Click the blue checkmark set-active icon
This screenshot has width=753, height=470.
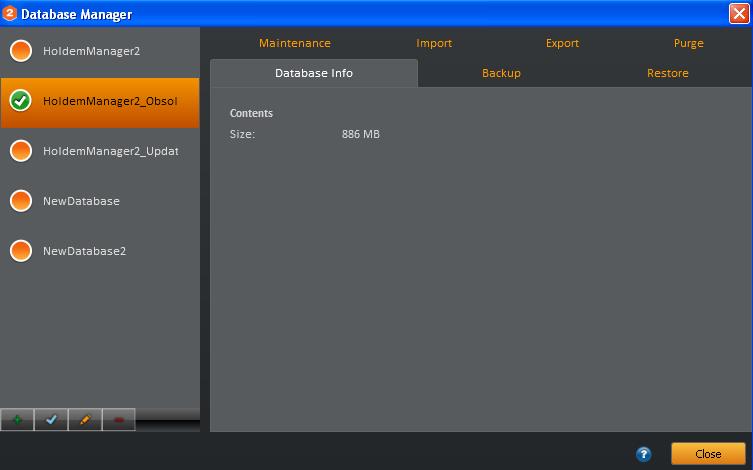coord(51,420)
